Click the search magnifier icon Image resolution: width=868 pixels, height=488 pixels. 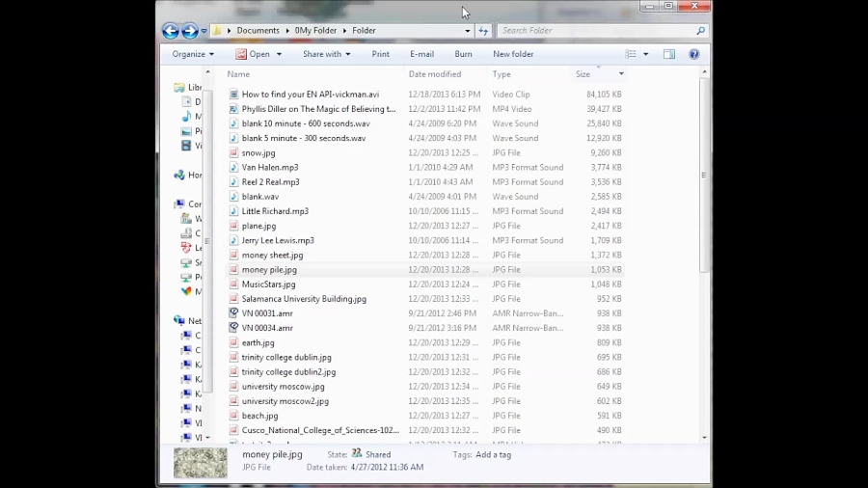point(701,31)
